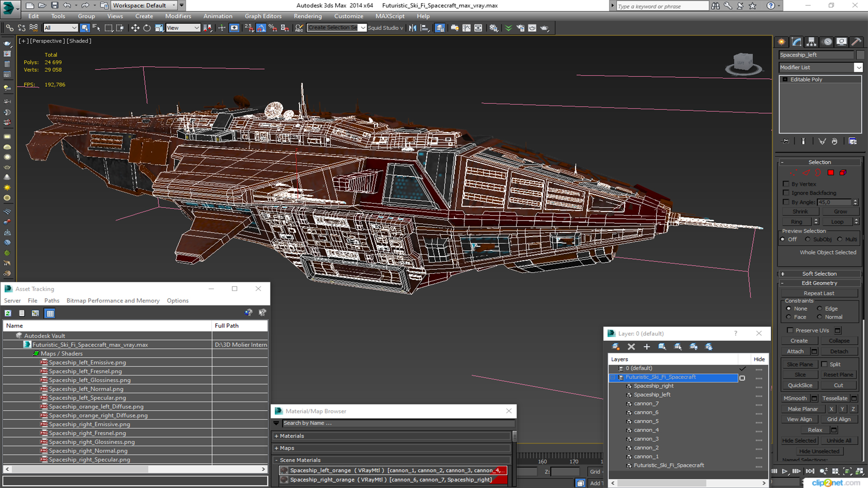Open the Manage Layers toolbar icon
Screen dimensions: 868x488
(x=440, y=28)
